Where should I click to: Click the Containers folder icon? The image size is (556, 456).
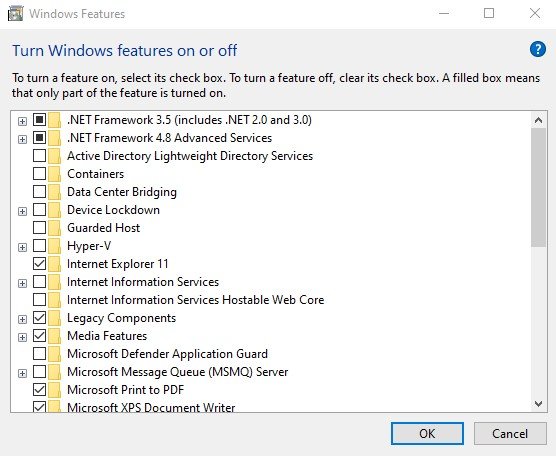[55, 174]
